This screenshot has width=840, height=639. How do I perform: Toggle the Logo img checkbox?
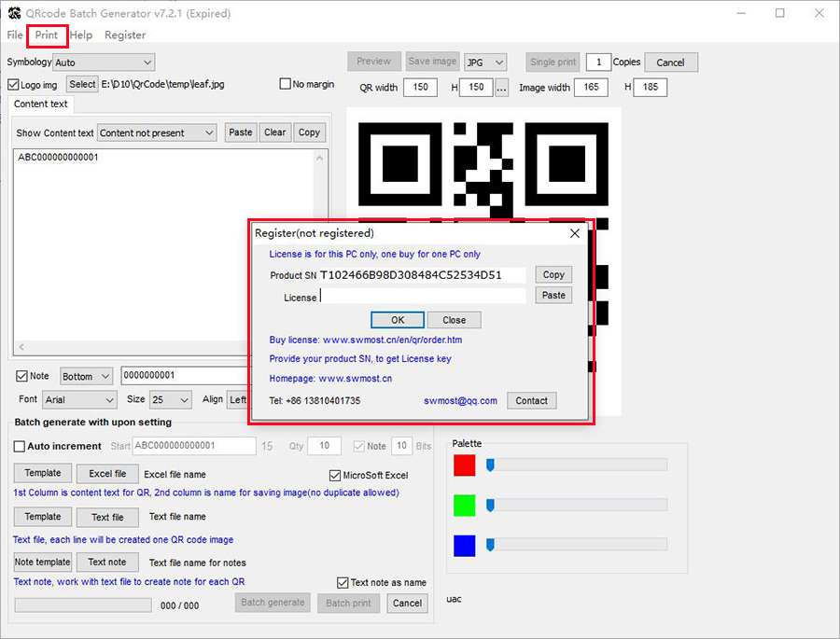(13, 85)
